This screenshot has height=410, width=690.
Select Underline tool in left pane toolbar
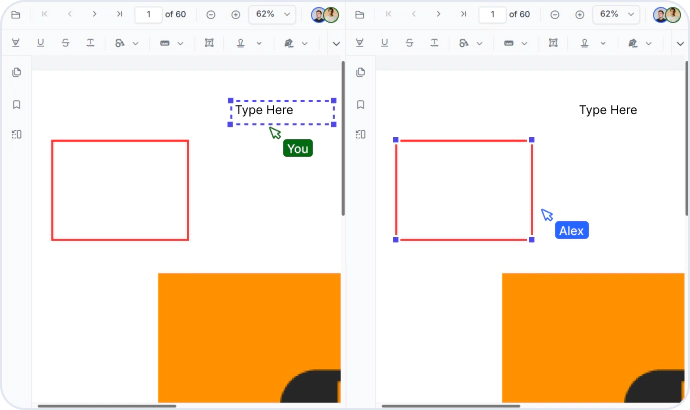[40, 43]
